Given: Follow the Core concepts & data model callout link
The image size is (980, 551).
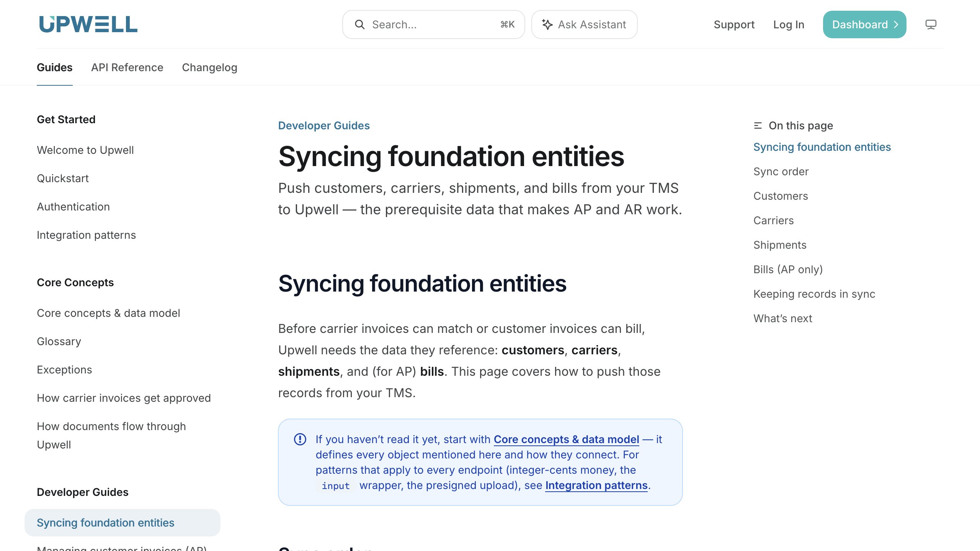Looking at the screenshot, I should (566, 439).
